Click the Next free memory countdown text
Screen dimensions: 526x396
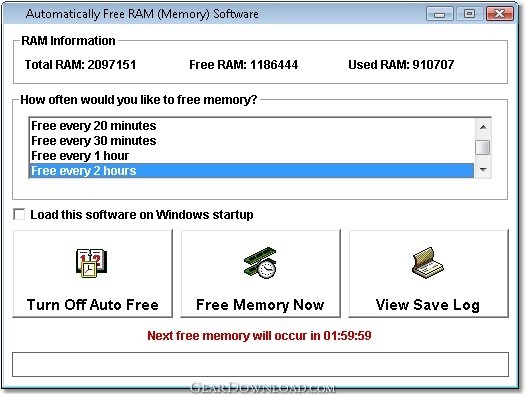click(x=259, y=336)
